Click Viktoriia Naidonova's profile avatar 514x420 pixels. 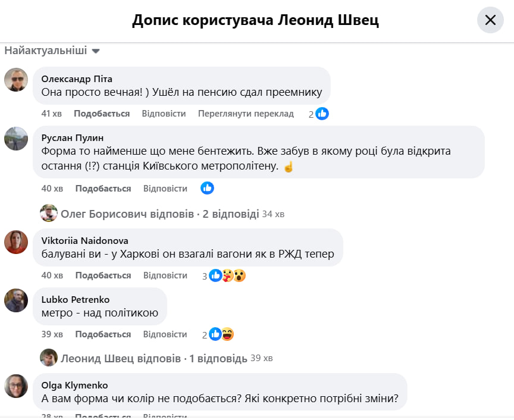(16, 242)
